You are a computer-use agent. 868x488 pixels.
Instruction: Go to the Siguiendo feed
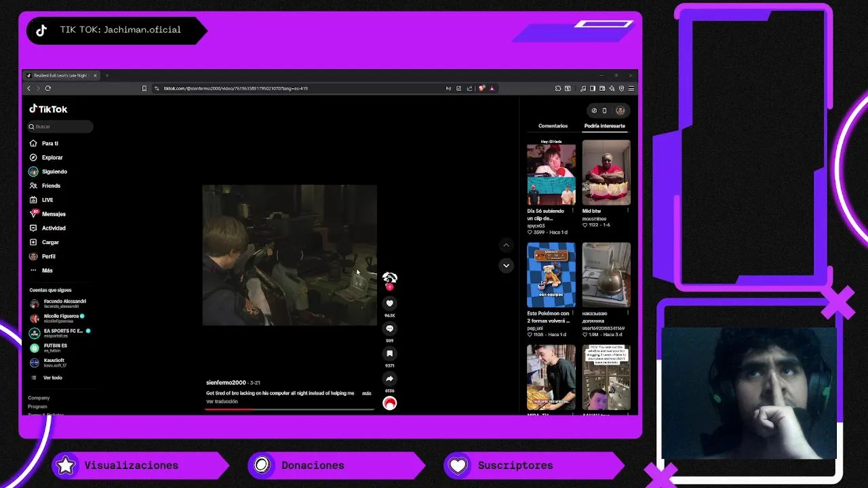tap(48, 171)
